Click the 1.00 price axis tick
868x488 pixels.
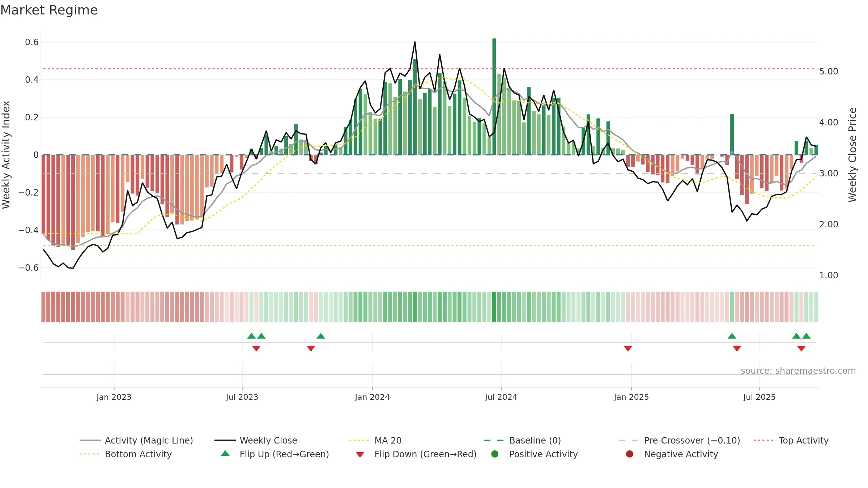[x=829, y=275]
